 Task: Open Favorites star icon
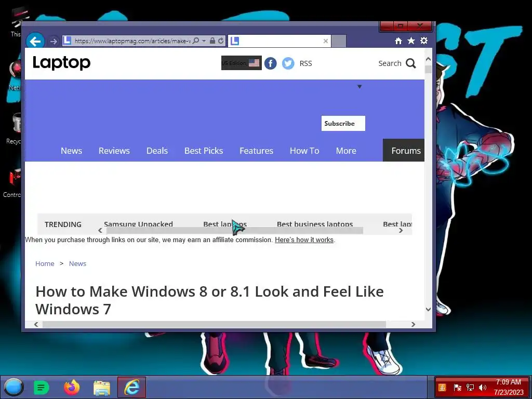(411, 41)
